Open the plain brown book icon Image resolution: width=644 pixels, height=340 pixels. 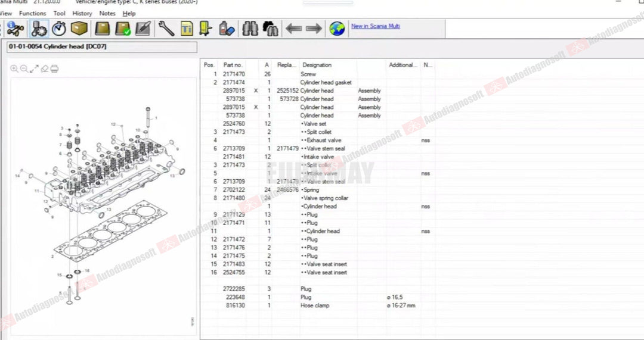(x=103, y=29)
